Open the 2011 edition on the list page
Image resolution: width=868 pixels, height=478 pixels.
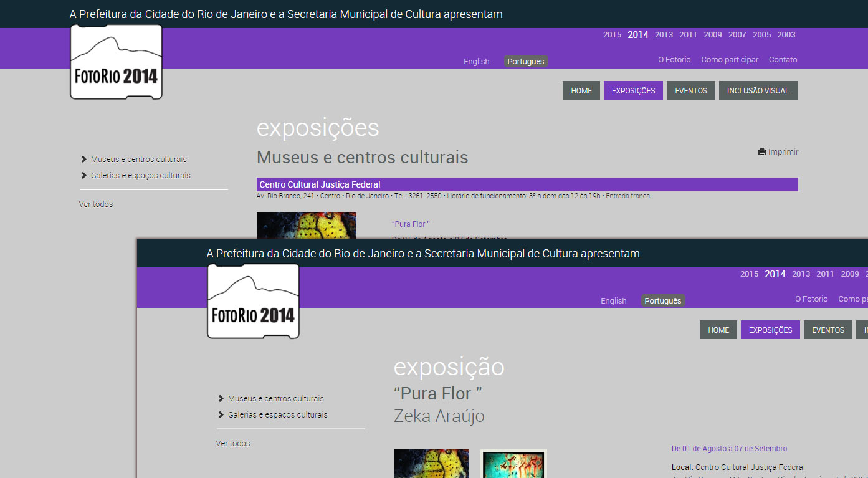[688, 35]
